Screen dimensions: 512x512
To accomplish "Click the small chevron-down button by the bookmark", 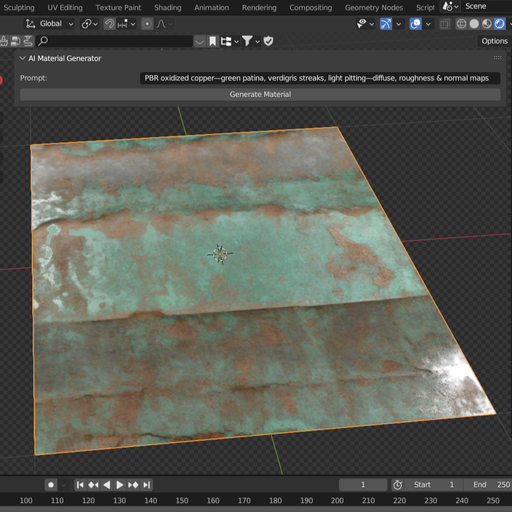I will (199, 41).
